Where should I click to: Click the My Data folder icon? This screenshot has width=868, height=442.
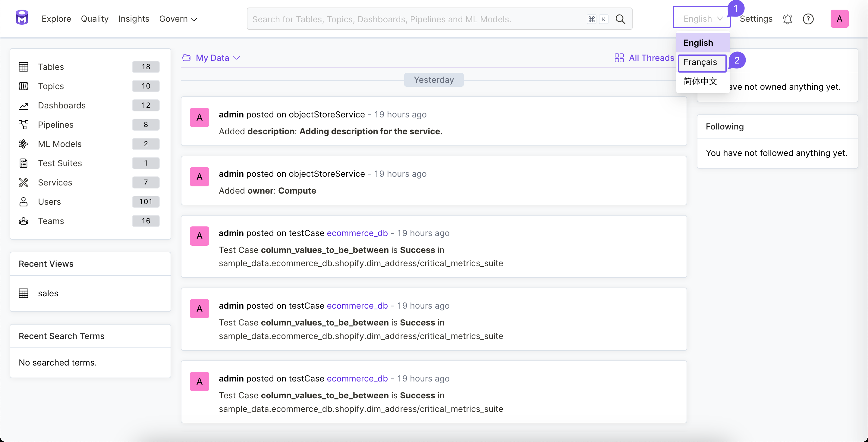[x=186, y=58]
